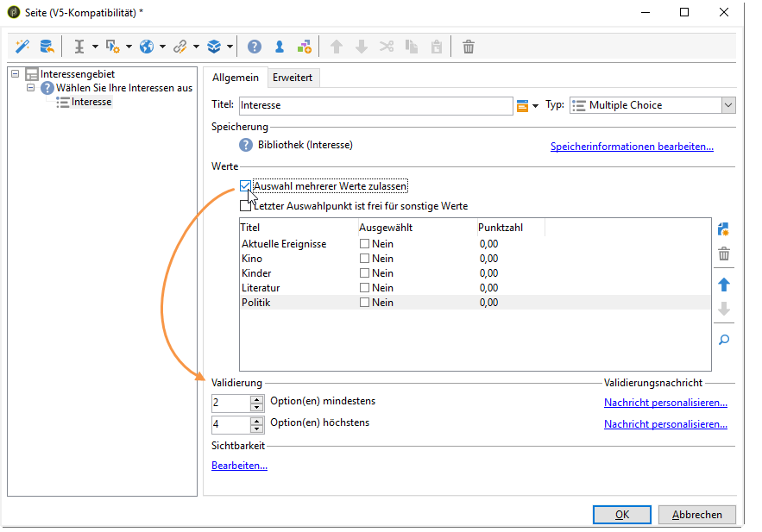Select the Interesse item in the tree
The height and width of the screenshot is (532, 762).
coord(91,102)
